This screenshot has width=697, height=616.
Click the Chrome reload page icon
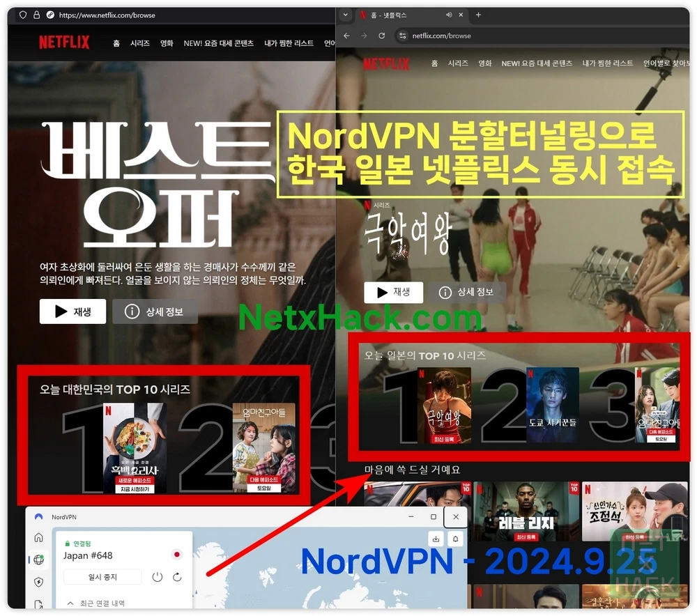[x=381, y=36]
